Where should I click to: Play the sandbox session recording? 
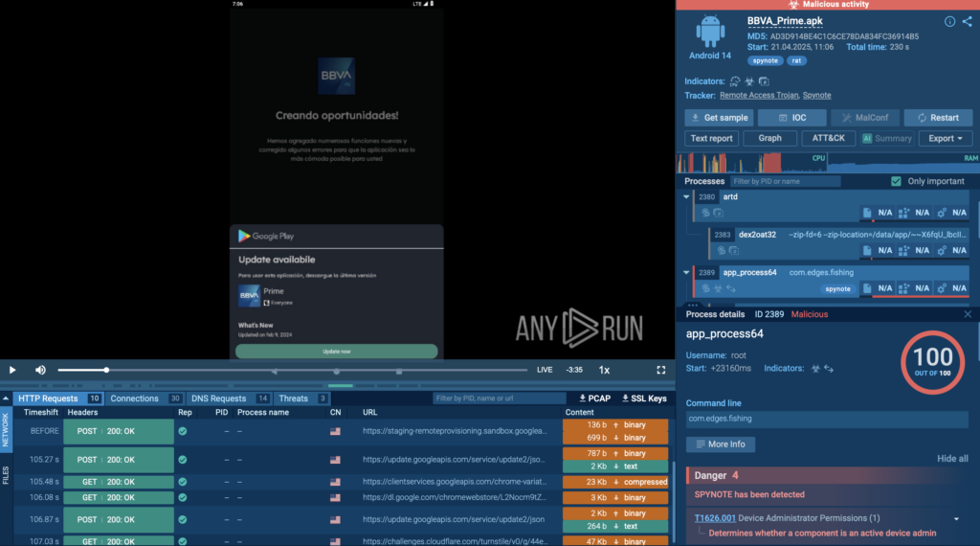(12, 370)
